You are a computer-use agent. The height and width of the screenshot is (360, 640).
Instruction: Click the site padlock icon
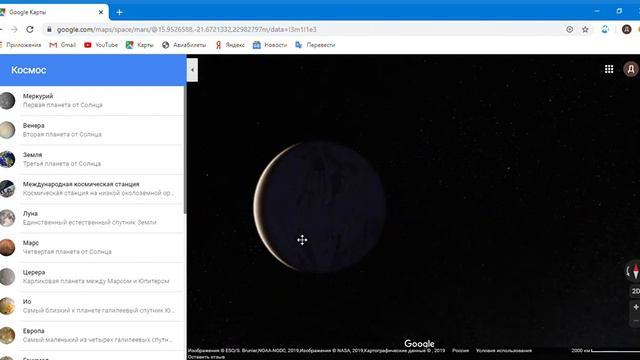[x=49, y=29]
